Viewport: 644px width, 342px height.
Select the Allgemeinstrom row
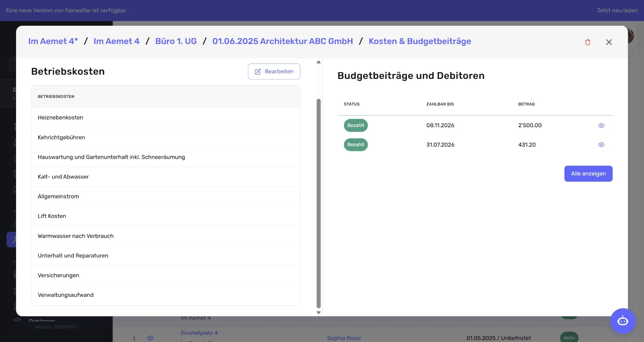point(166,196)
